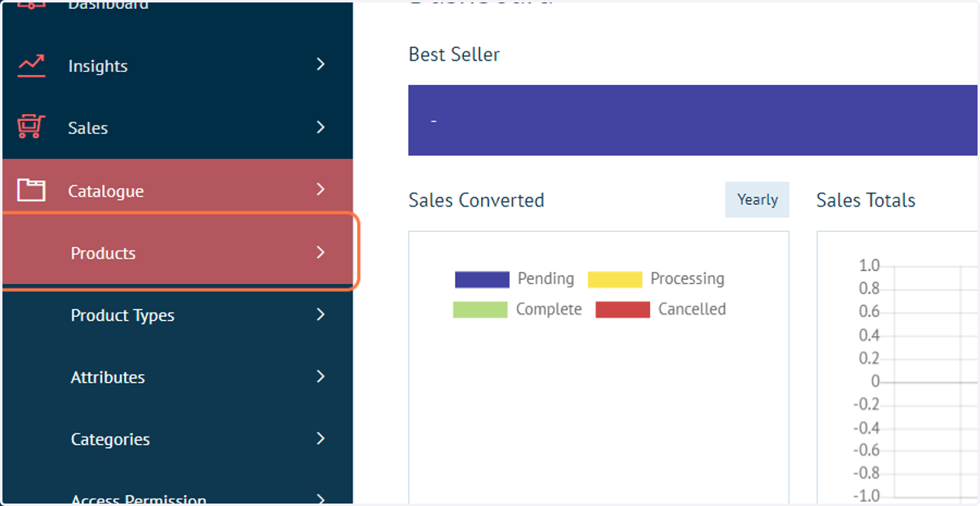
Task: Open the Sales menu item
Action: click(177, 127)
